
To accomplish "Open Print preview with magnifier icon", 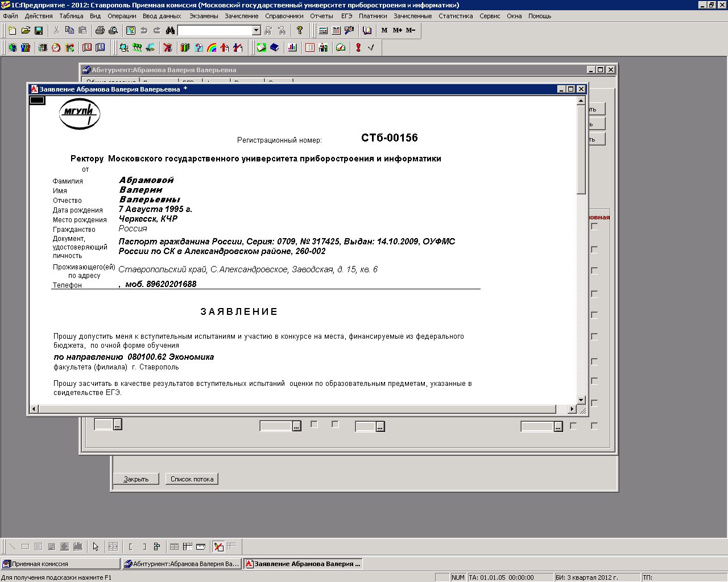I will click(113, 30).
